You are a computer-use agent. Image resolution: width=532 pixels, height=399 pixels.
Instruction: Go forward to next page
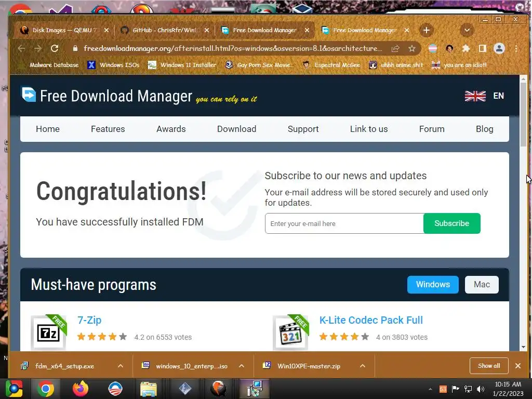[x=37, y=48]
